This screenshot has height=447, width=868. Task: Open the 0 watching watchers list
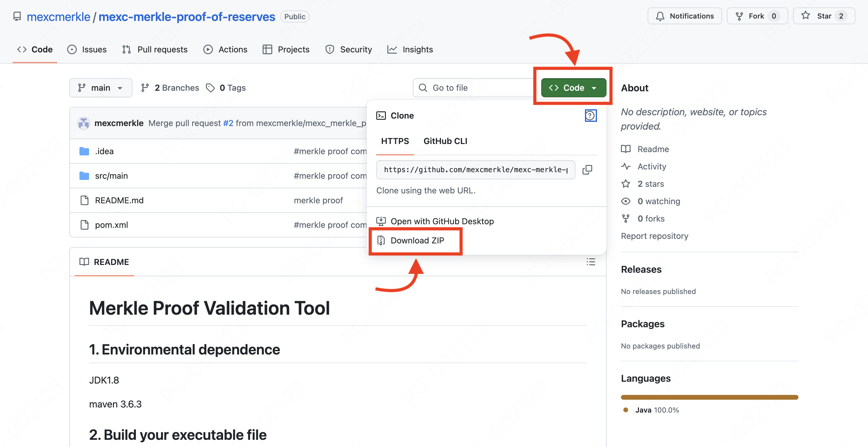point(658,201)
